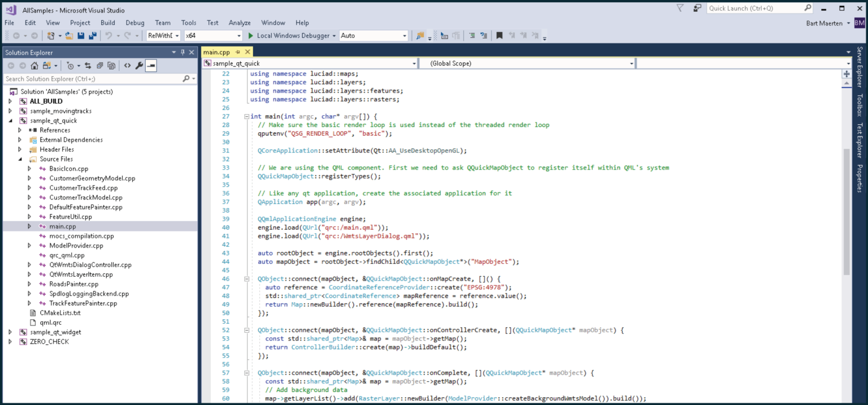Toggle a bookmark using the bookmark toolbar icon
This screenshot has height=405, width=868.
(500, 35)
